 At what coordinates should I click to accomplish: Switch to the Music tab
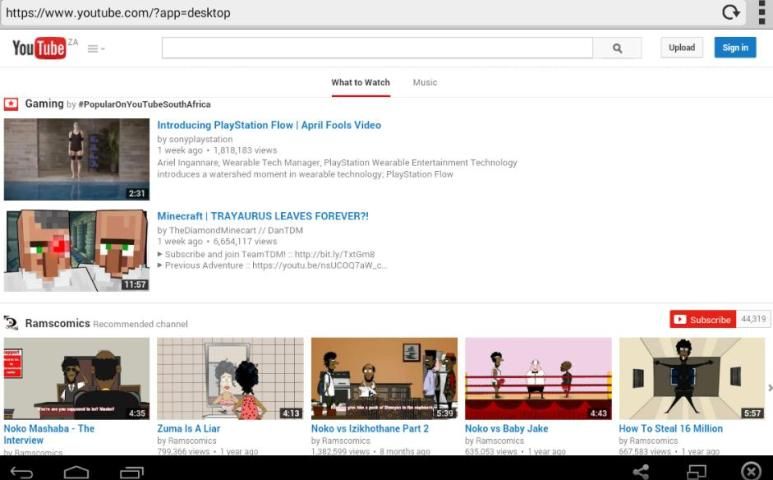(425, 82)
